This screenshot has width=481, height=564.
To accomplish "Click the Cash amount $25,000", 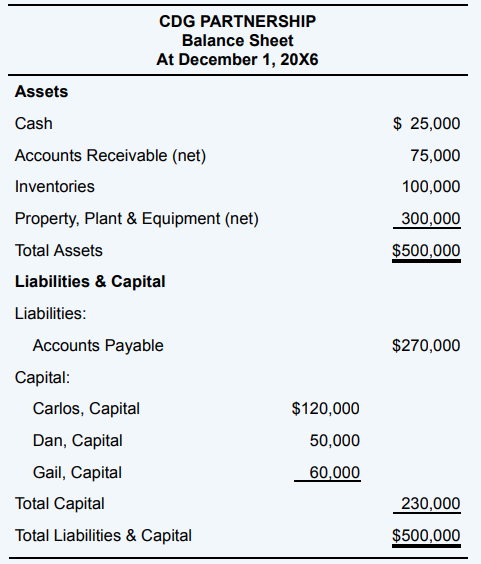I will [426, 123].
